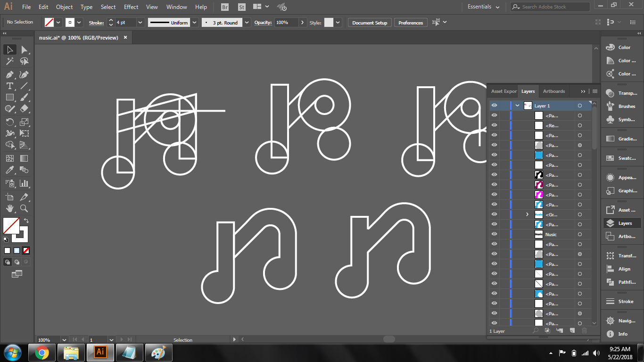Toggle visibility of the Nusic layer item
The width and height of the screenshot is (644, 362).
click(494, 234)
